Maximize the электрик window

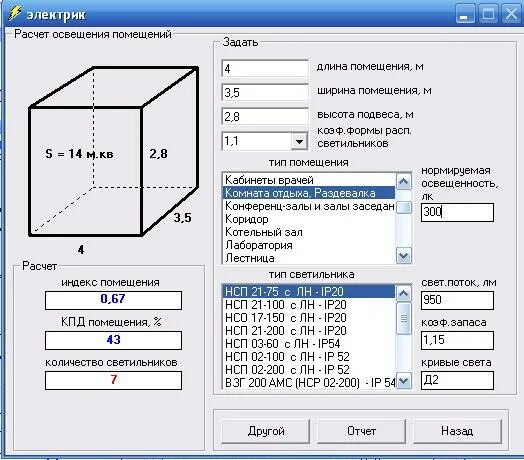(488, 14)
